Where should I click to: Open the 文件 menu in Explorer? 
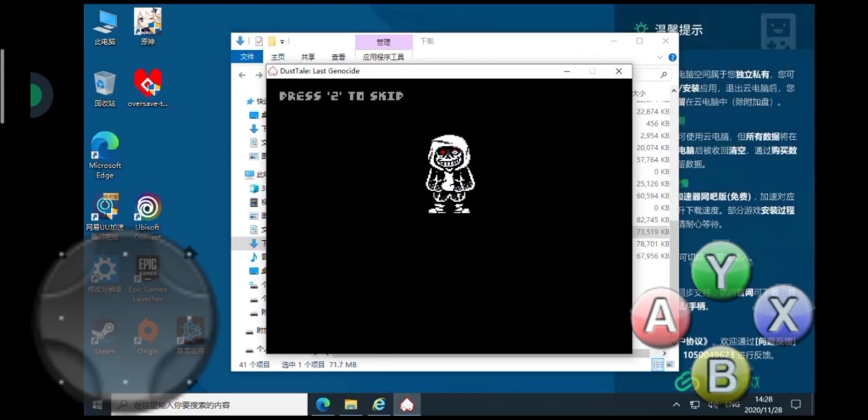click(x=247, y=57)
